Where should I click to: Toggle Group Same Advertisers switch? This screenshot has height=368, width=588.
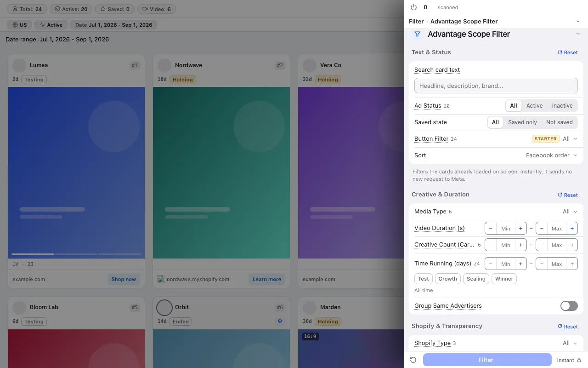pos(569,306)
